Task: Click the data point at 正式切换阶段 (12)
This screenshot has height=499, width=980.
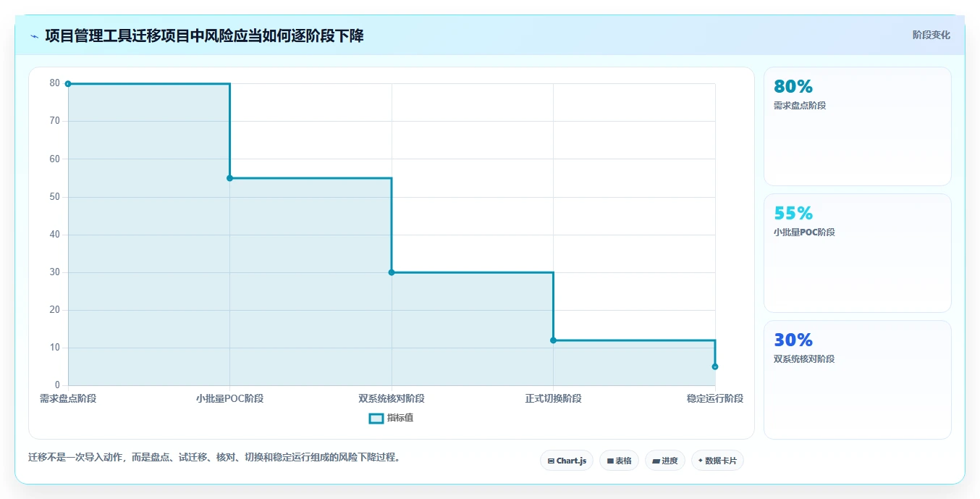Action: tap(553, 340)
